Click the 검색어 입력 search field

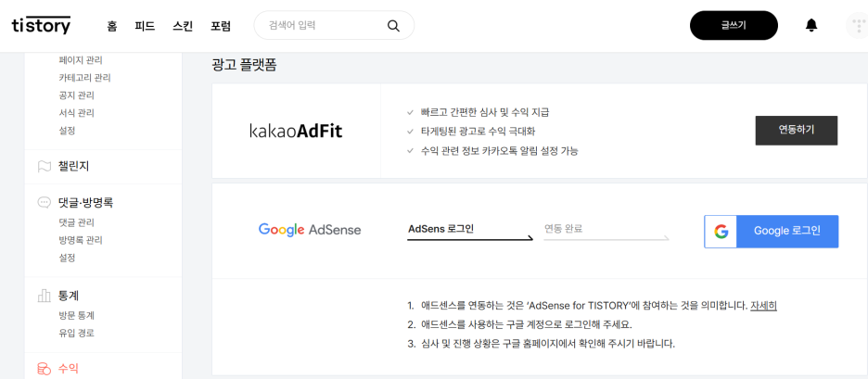[x=334, y=25]
